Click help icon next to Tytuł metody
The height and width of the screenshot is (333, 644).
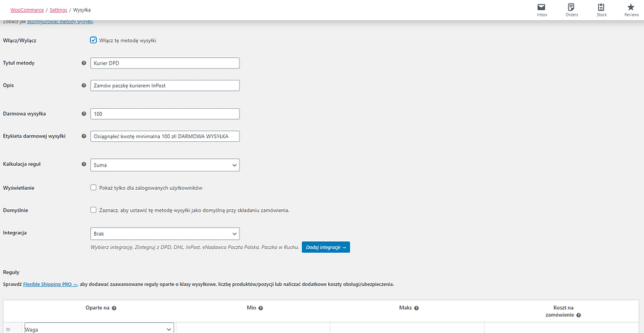(x=84, y=63)
